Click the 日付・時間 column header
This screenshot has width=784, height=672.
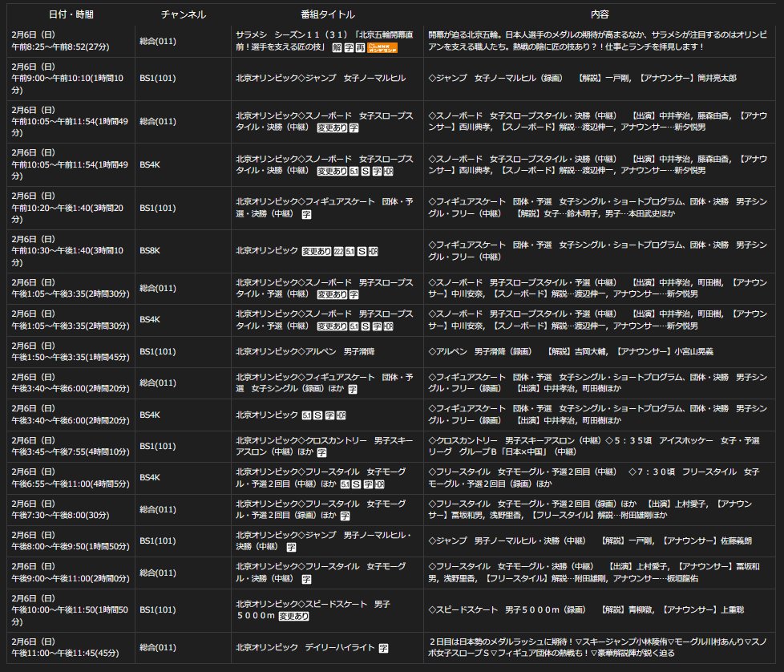(71, 14)
